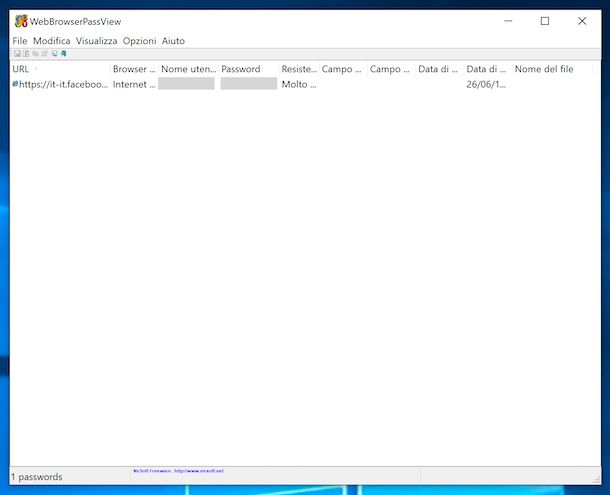
Task: Open the NirSoft Freeware link in status bar
Action: pyautogui.click(x=179, y=471)
